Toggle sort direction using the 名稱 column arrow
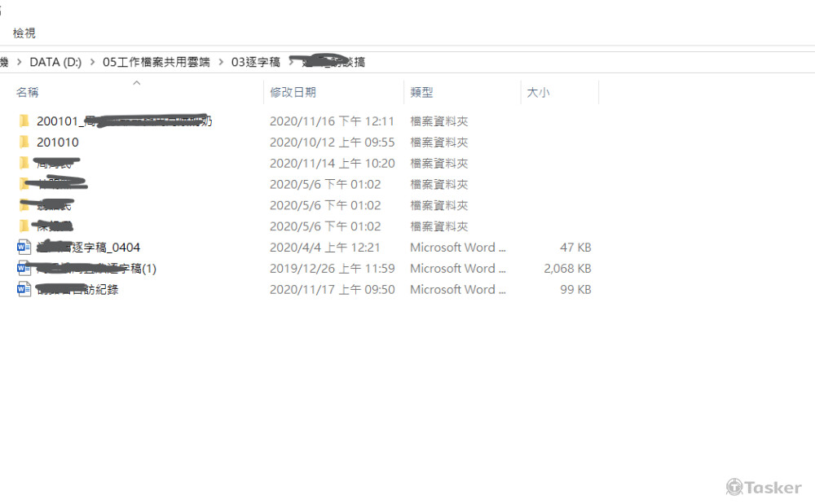 pyautogui.click(x=137, y=82)
